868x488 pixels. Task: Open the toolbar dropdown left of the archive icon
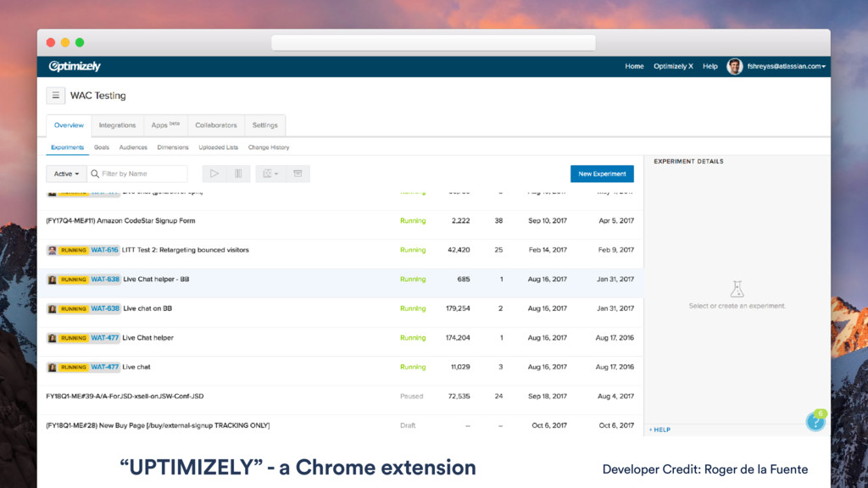pyautogui.click(x=270, y=174)
